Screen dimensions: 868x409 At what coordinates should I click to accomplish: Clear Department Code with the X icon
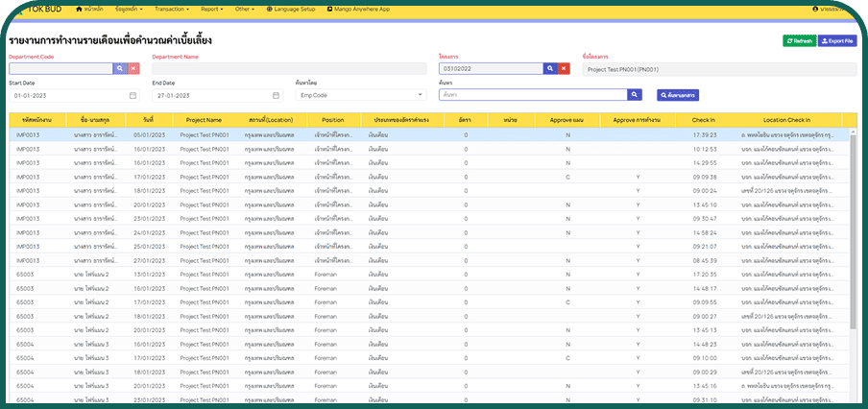coord(133,69)
